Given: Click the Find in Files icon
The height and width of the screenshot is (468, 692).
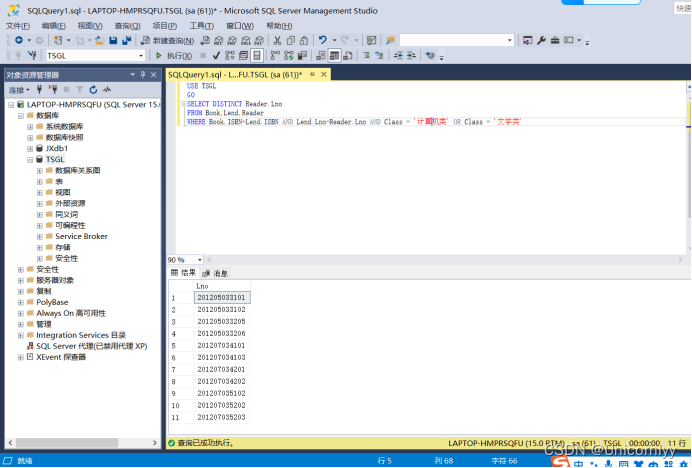Looking at the screenshot, I should tap(390, 41).
